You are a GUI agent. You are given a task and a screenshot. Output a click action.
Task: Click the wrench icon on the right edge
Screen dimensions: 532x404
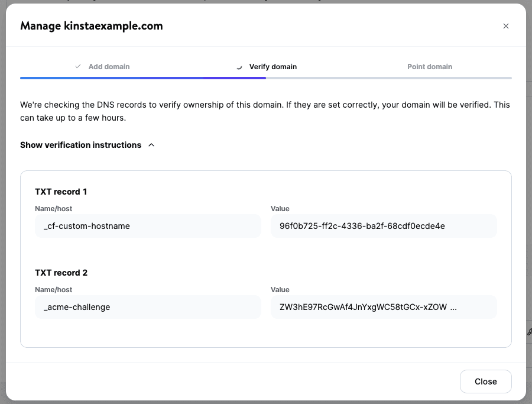528,332
